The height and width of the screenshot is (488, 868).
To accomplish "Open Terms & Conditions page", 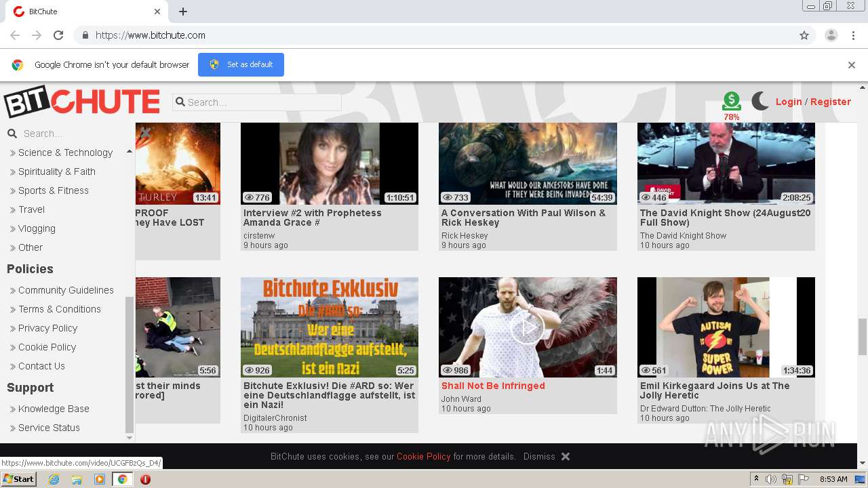I will point(60,309).
